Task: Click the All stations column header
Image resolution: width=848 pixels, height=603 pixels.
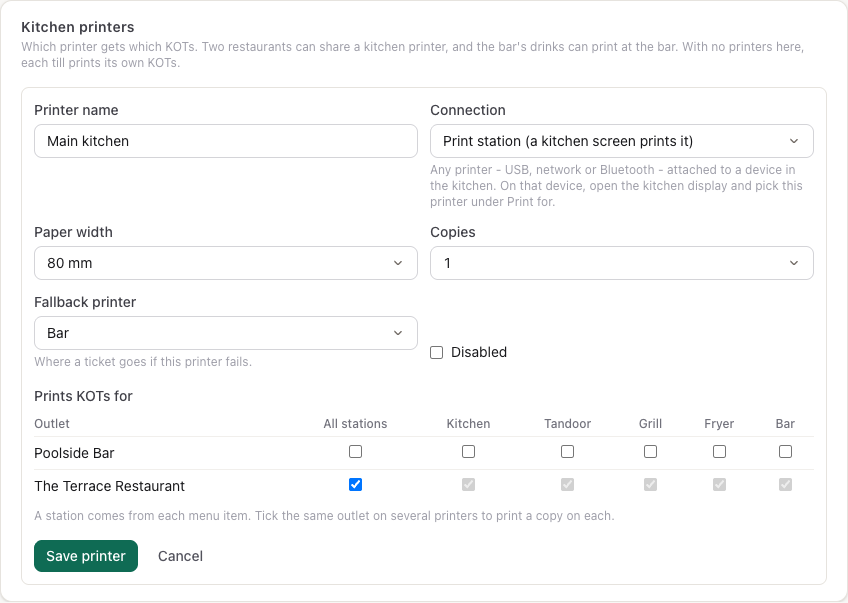Action: [x=355, y=424]
